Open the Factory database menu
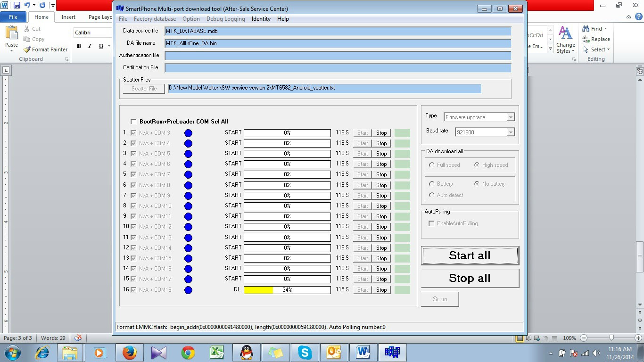The height and width of the screenshot is (362, 644). coord(155,19)
